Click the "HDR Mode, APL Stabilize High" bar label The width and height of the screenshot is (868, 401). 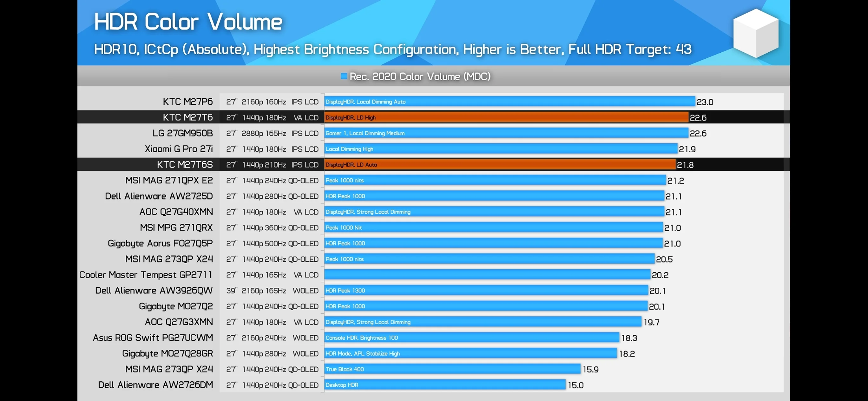click(363, 353)
